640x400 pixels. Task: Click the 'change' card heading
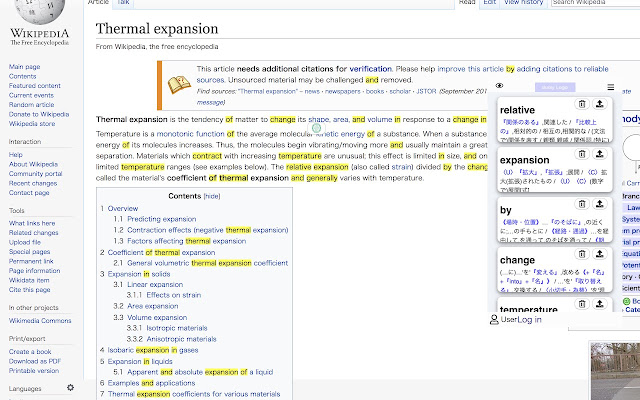[517, 260]
